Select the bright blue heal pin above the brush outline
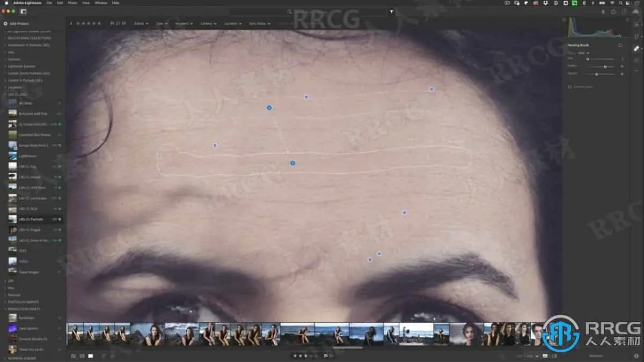This screenshot has width=644, height=362. point(269,108)
